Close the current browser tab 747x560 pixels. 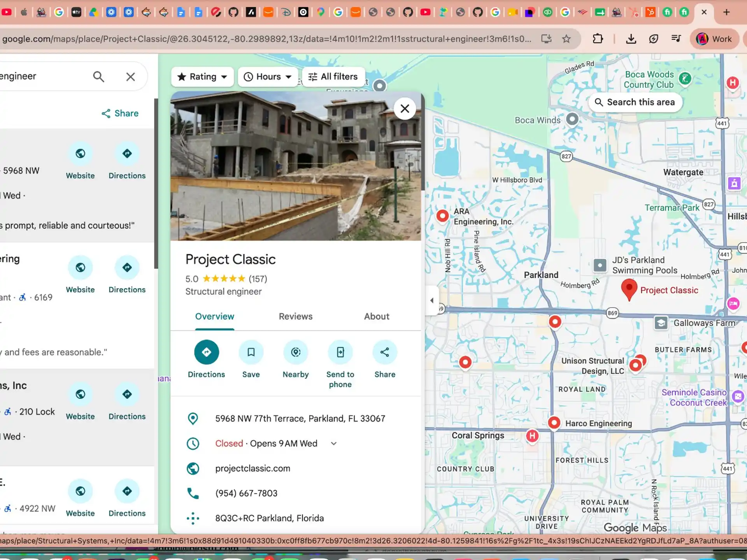704,12
